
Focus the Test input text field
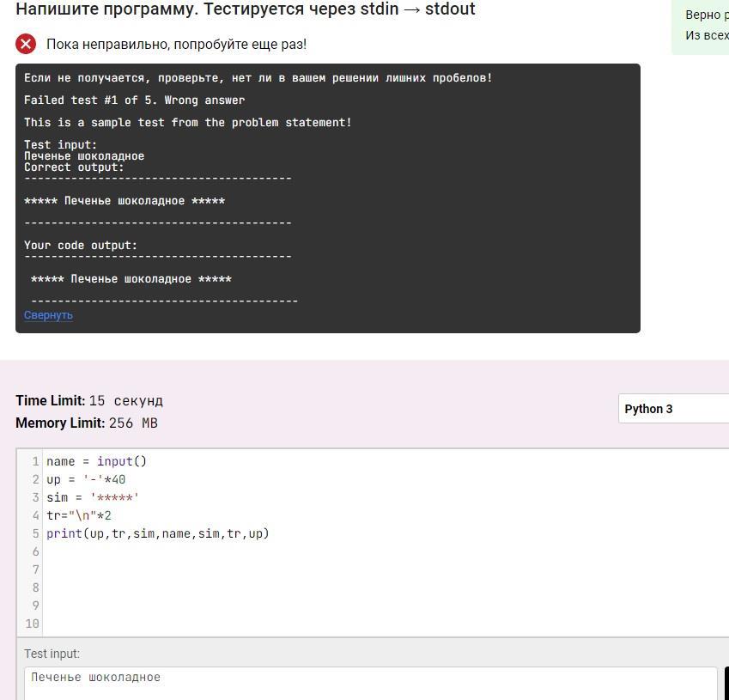(369, 681)
